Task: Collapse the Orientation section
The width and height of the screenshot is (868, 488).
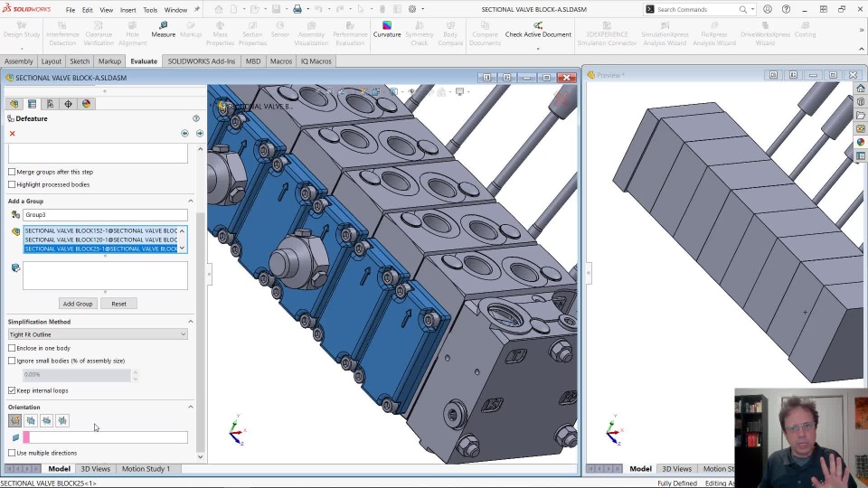Action: coord(191,407)
